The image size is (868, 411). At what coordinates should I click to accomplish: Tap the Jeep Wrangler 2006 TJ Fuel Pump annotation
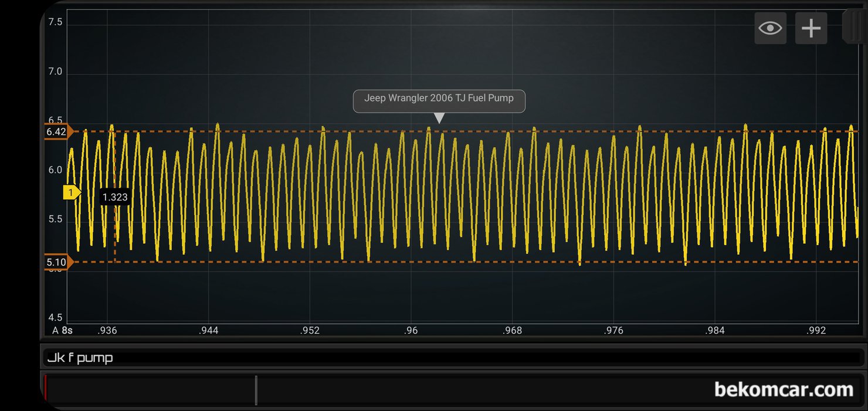pyautogui.click(x=439, y=98)
